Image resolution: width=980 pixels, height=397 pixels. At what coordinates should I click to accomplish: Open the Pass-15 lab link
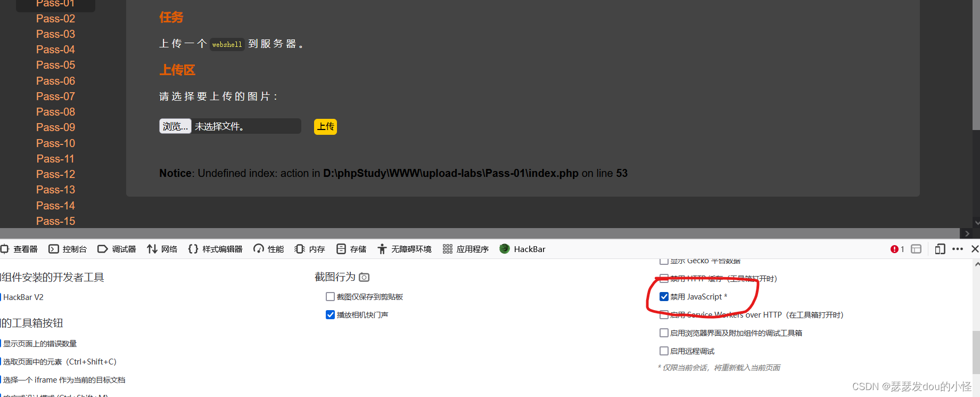(x=55, y=221)
